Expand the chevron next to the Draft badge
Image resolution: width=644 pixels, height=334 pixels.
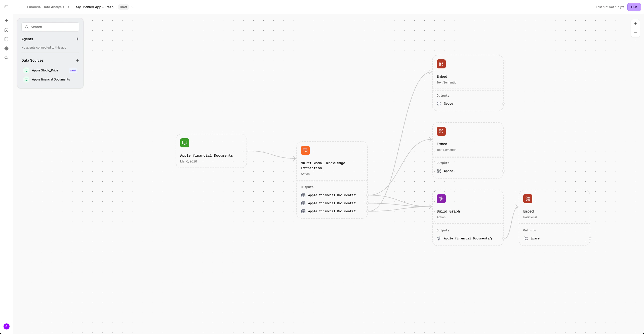(x=132, y=7)
